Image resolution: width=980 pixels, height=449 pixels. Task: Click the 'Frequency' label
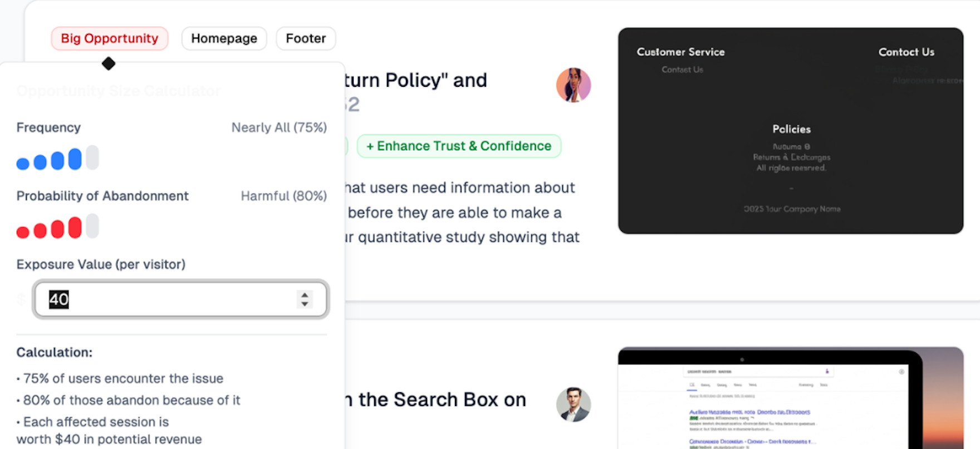tap(48, 127)
